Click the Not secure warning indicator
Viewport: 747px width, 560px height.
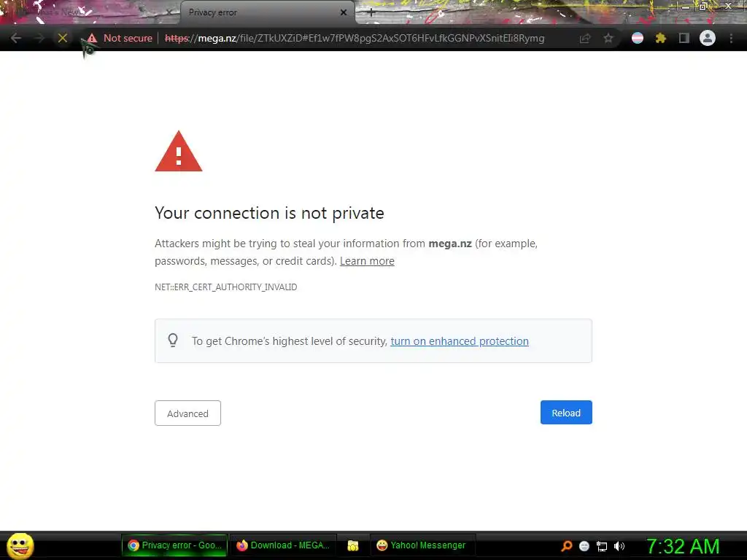(x=120, y=38)
